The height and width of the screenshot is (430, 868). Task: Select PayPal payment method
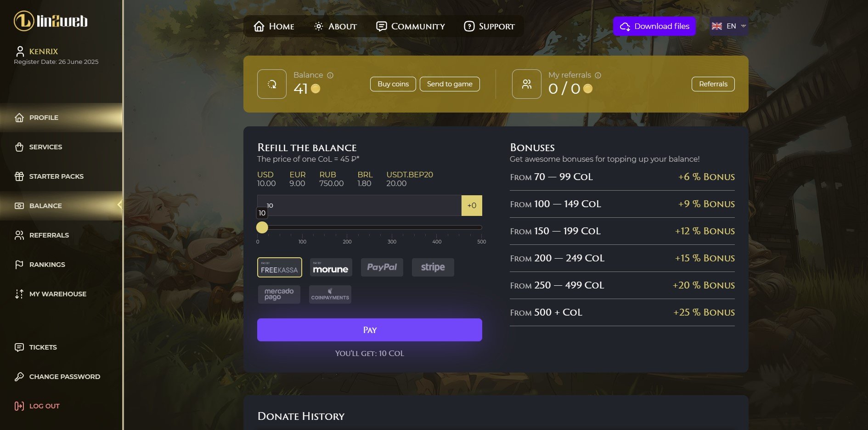[x=382, y=267]
